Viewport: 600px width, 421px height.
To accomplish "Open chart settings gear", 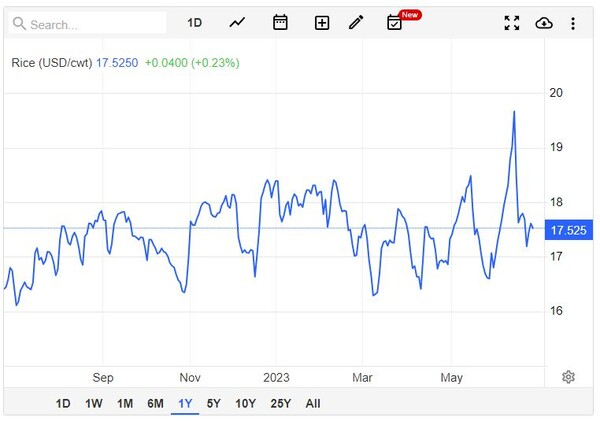I will click(x=568, y=377).
